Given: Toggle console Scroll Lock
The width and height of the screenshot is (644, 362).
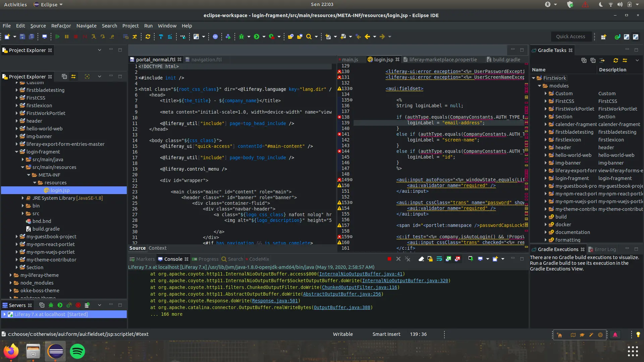Looking at the screenshot, I should [x=430, y=259].
